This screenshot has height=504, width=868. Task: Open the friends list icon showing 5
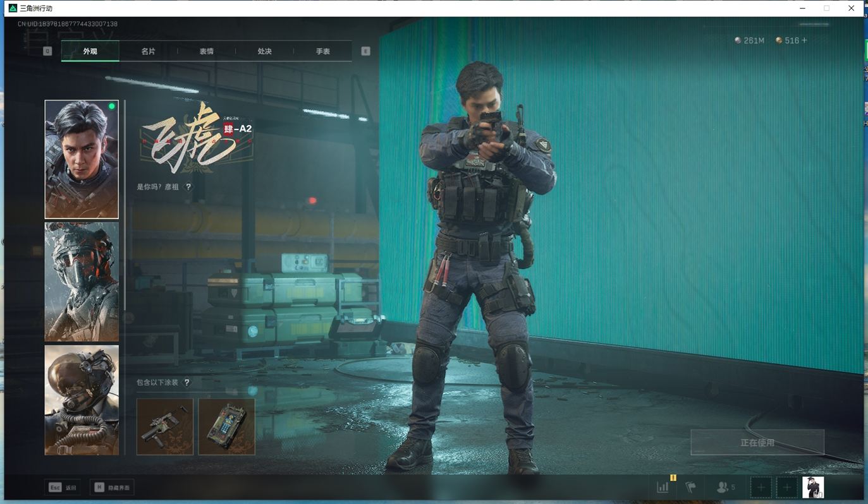725,488
